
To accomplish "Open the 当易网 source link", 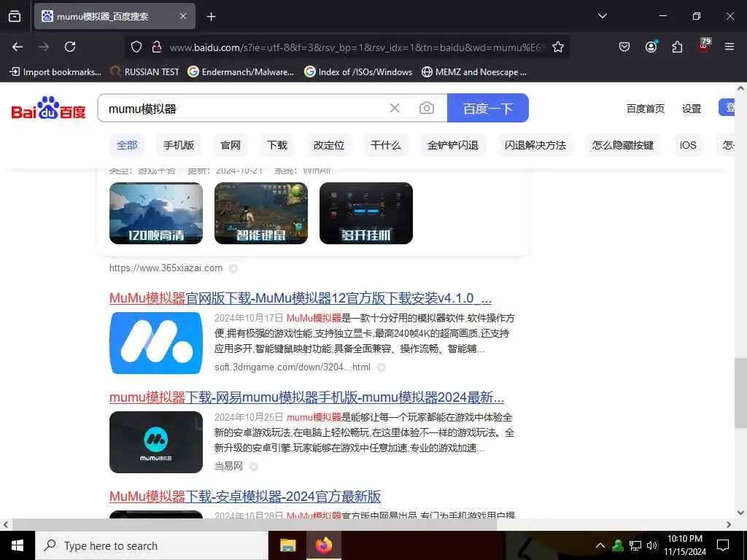I will [228, 466].
